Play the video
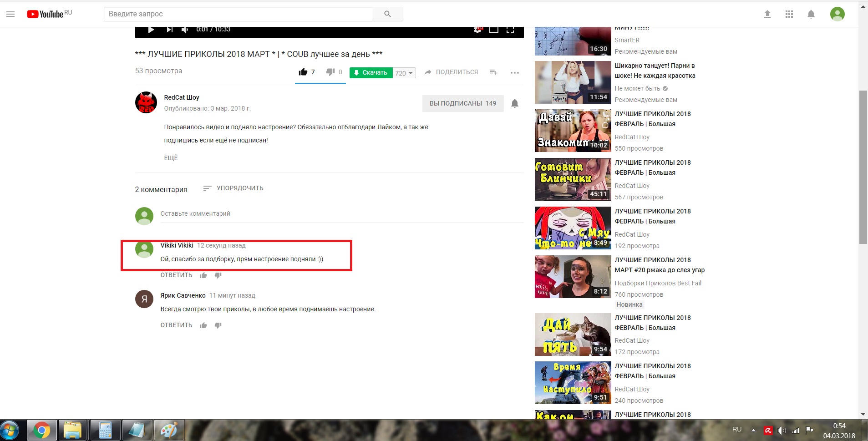Image resolution: width=868 pixels, height=441 pixels. pyautogui.click(x=151, y=30)
